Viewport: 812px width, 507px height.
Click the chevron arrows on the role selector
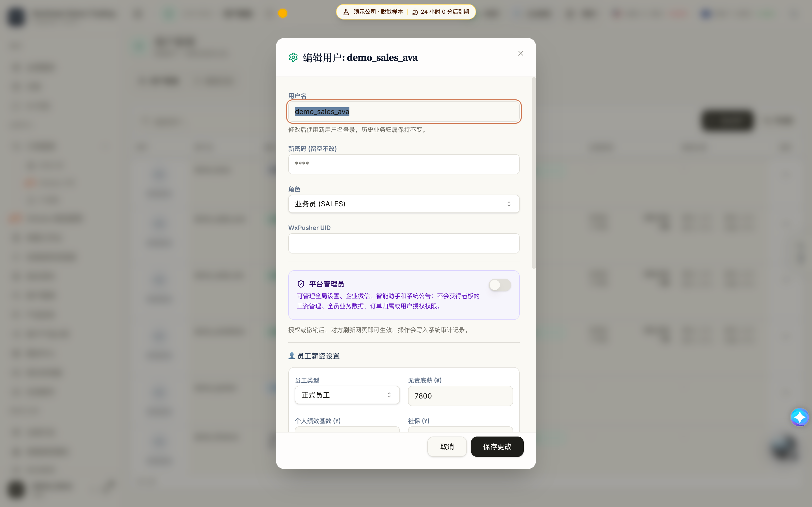point(509,204)
